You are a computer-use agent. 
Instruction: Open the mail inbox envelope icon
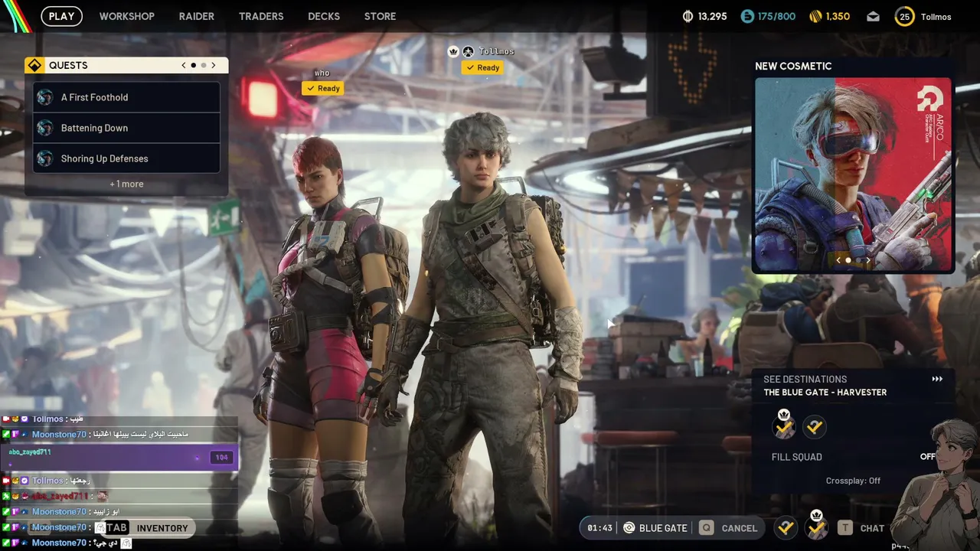(873, 16)
